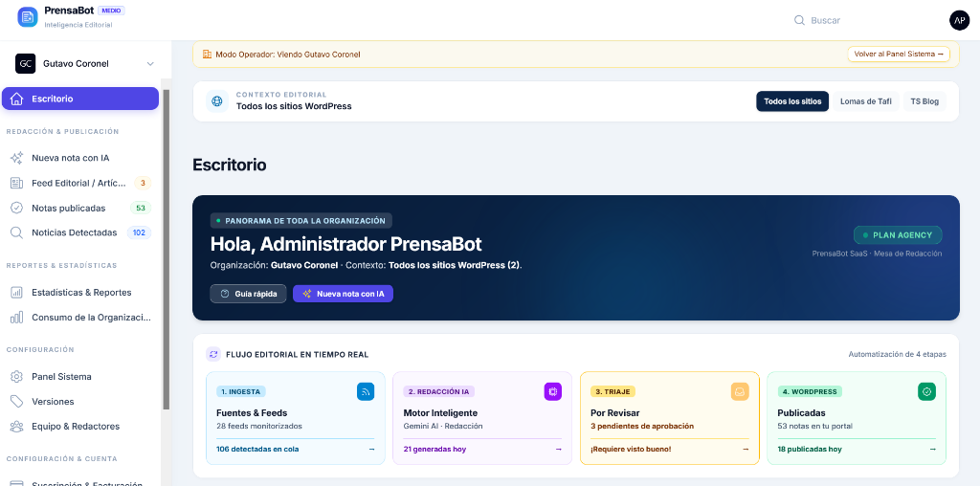Click the arrow in Fuentes & Feeds card
Viewport: 980px width, 486px height.
[x=371, y=449]
